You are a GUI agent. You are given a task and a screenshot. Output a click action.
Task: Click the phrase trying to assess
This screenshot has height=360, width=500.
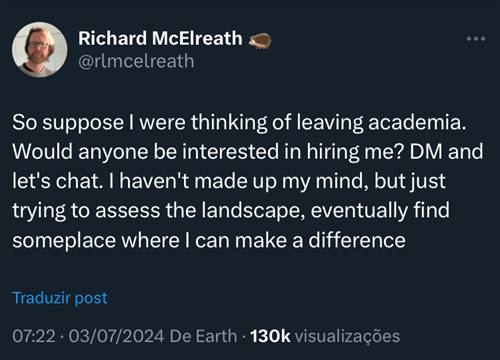click(x=86, y=212)
